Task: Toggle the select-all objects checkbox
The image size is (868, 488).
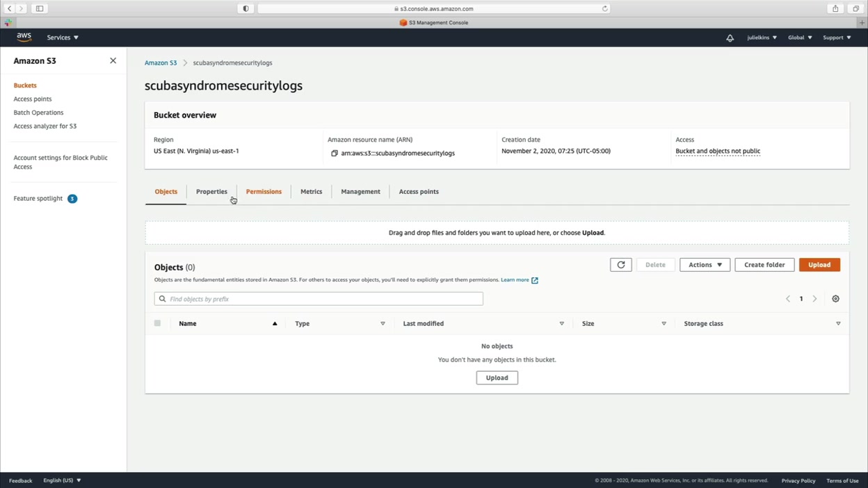Action: click(157, 323)
